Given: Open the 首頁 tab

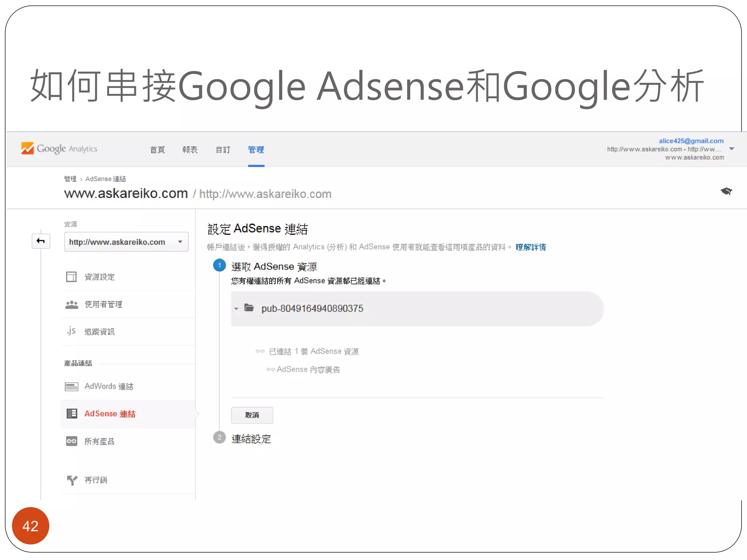Looking at the screenshot, I should 158,149.
